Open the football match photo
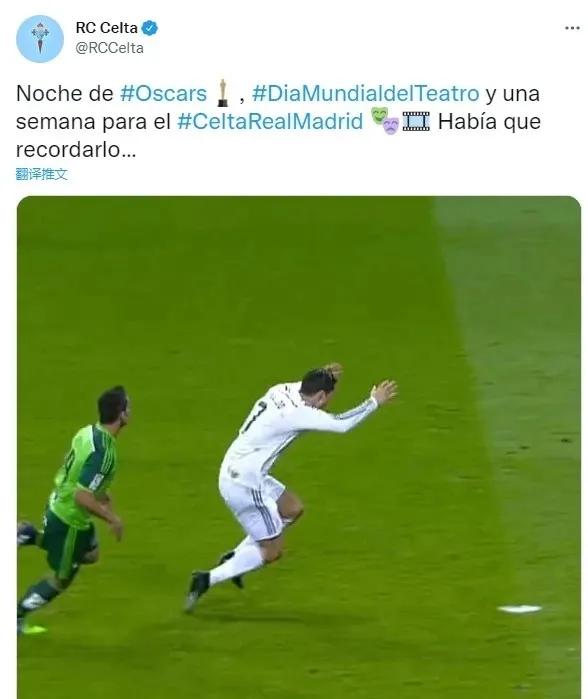 click(x=299, y=447)
